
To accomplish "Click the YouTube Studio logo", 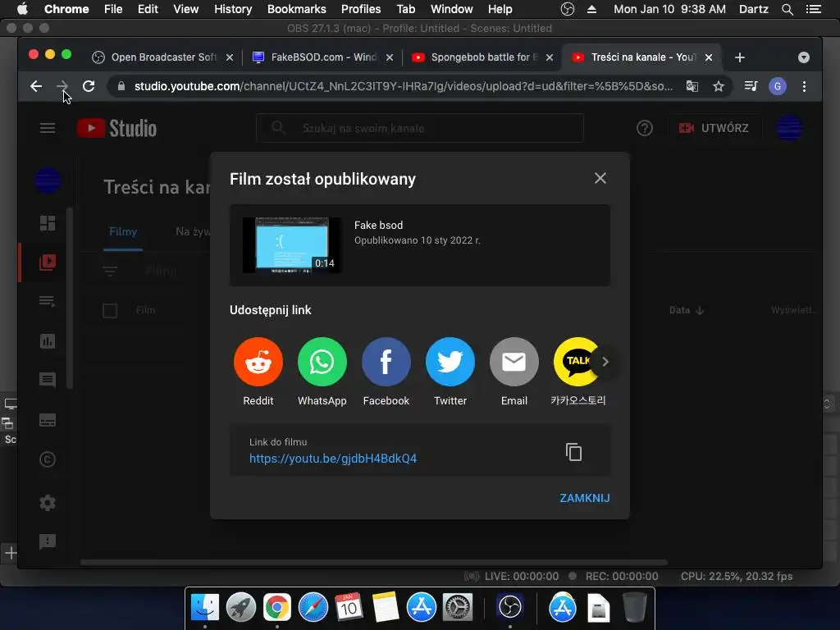I will 116,128.
